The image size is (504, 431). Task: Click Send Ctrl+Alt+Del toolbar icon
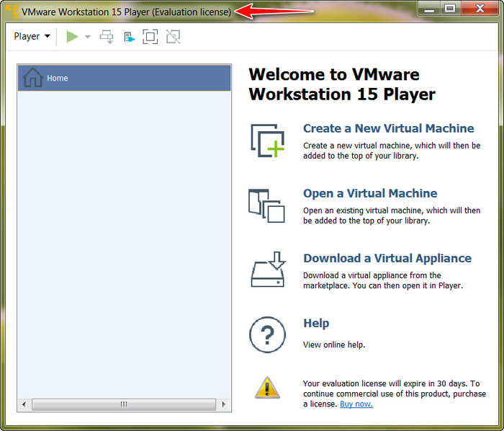coord(107,37)
